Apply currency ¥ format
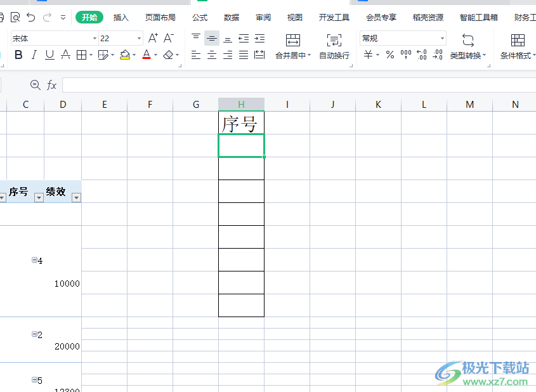Screen dimensions: 536x392 [368, 55]
